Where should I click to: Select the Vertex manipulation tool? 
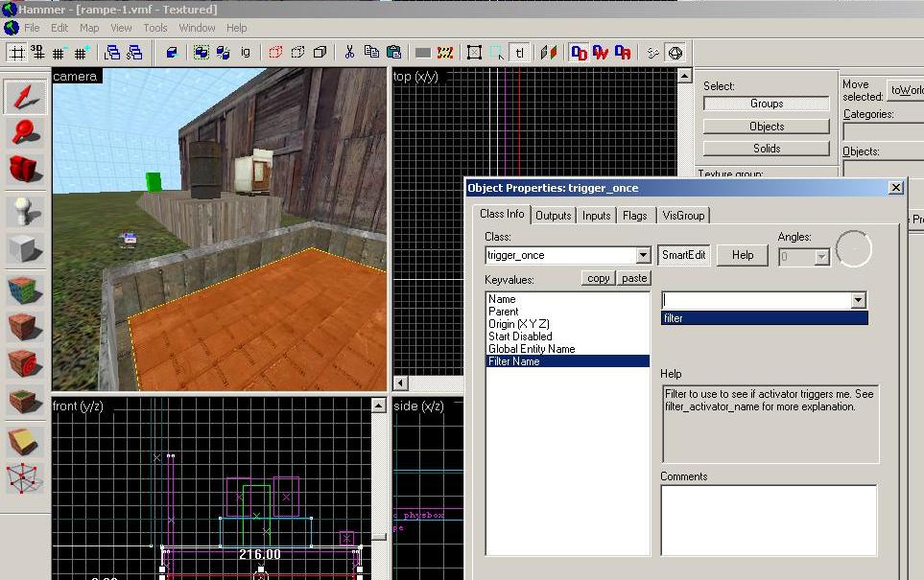[x=25, y=478]
